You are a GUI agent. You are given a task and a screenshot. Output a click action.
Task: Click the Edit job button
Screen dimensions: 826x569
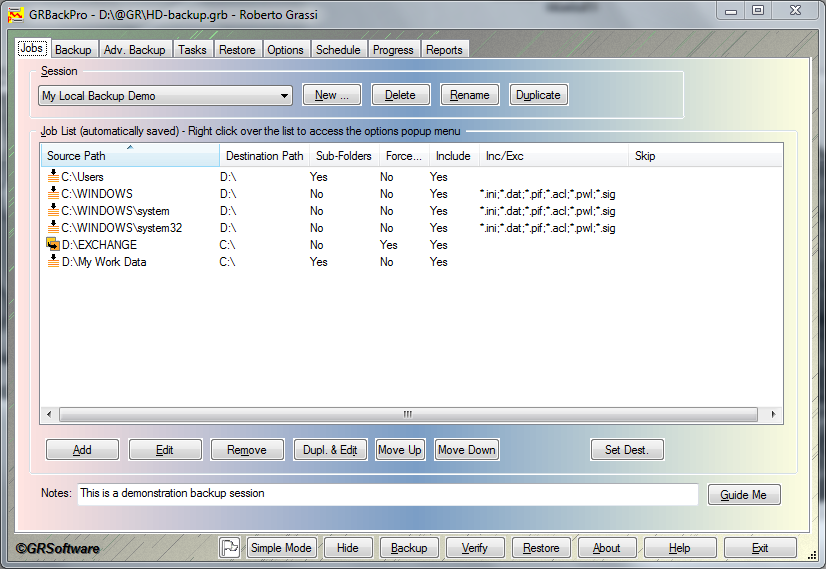[x=165, y=450]
